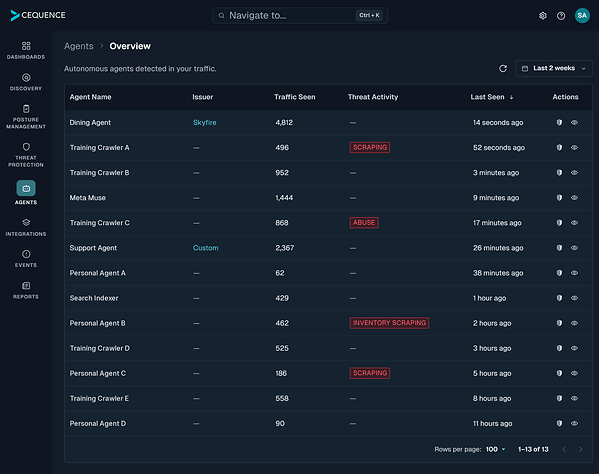Viewport: 599px width, 474px height.
Task: Open the Integrations sidebar section
Action: tap(26, 227)
